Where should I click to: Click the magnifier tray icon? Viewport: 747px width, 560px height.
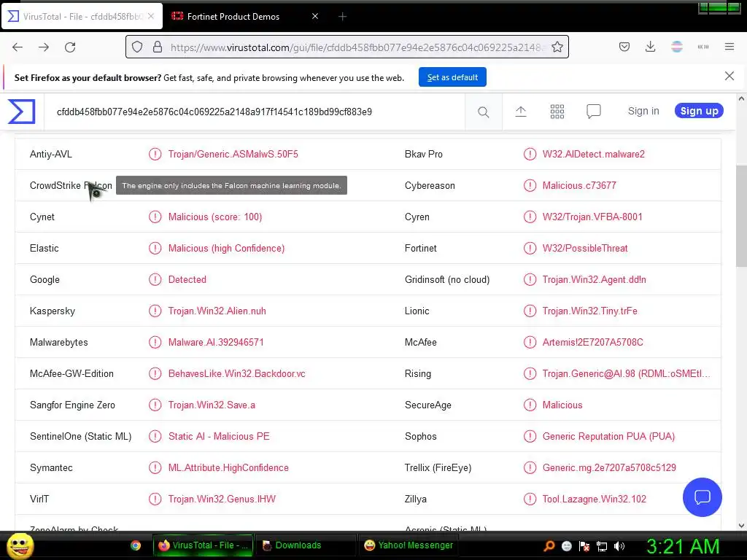pyautogui.click(x=549, y=546)
